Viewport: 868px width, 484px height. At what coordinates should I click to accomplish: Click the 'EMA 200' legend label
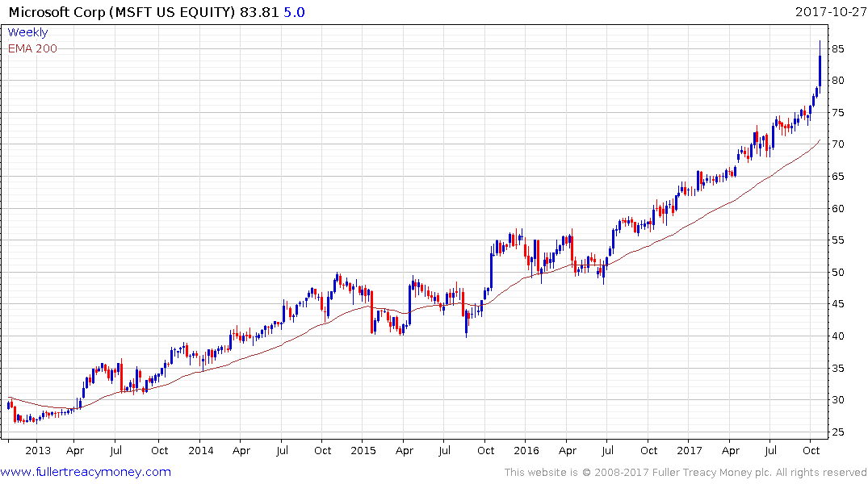coord(32,48)
